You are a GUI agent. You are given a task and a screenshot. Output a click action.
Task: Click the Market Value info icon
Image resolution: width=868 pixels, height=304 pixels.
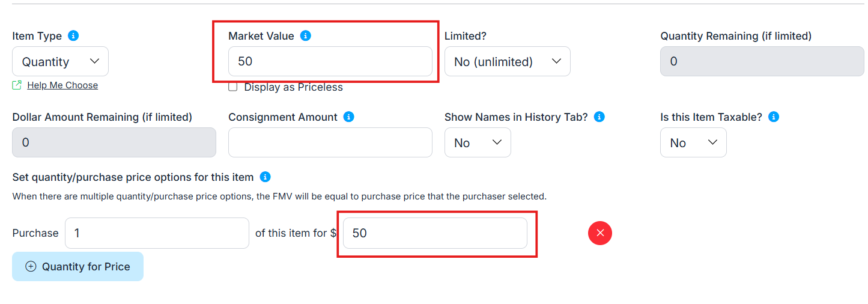(x=305, y=36)
